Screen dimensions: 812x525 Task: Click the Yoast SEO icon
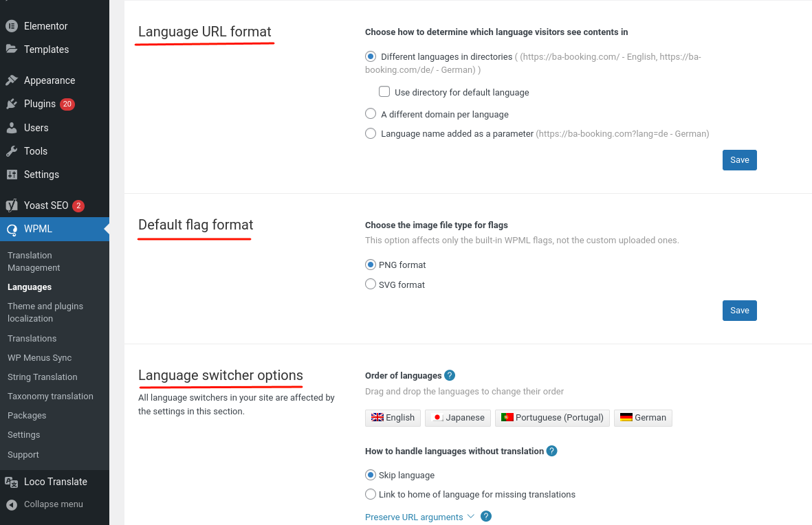coord(11,205)
